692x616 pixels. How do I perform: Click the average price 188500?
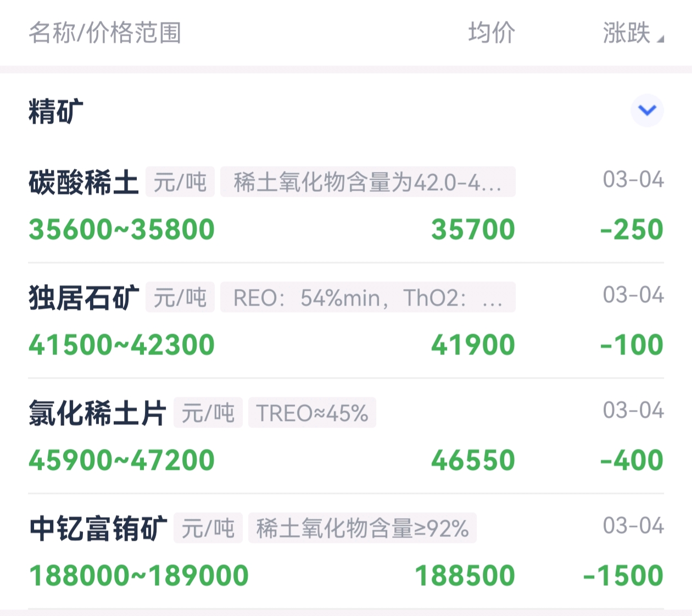pyautogui.click(x=465, y=575)
